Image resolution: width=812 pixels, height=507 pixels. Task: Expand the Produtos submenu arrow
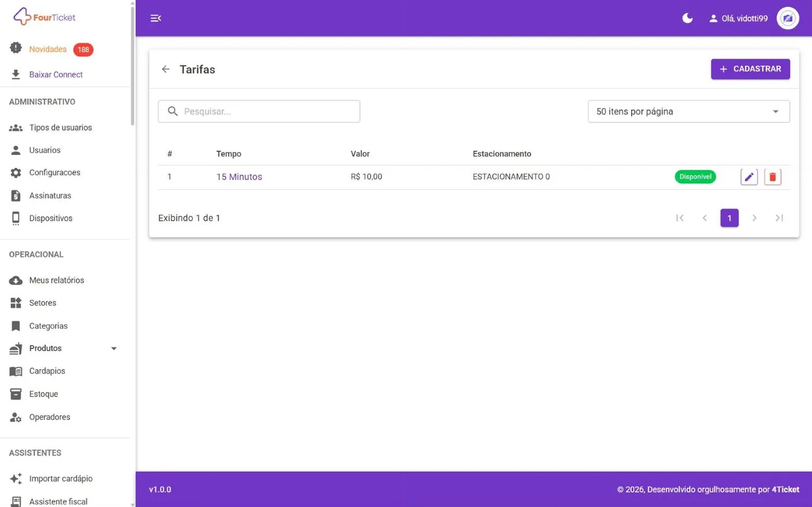[x=114, y=349]
